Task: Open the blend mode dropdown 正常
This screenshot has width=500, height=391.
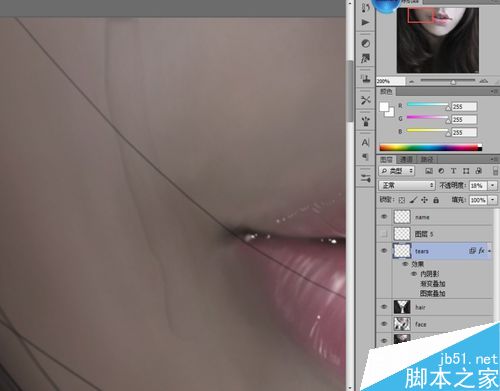Action: pos(407,185)
